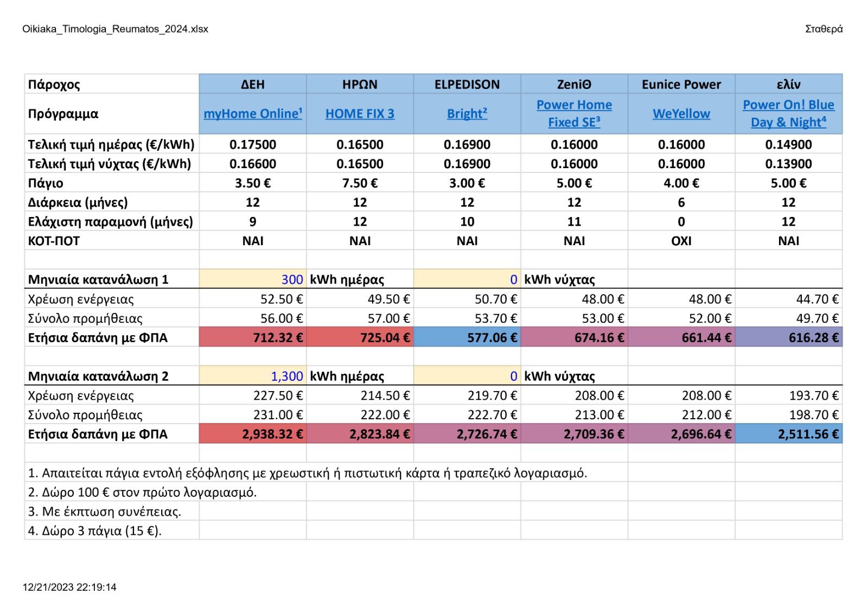
Task: Select the 2,938.32 € annual cost cell
Action: (253, 433)
